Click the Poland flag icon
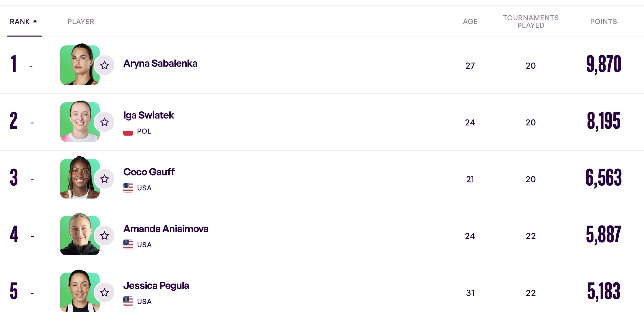 [x=128, y=131]
